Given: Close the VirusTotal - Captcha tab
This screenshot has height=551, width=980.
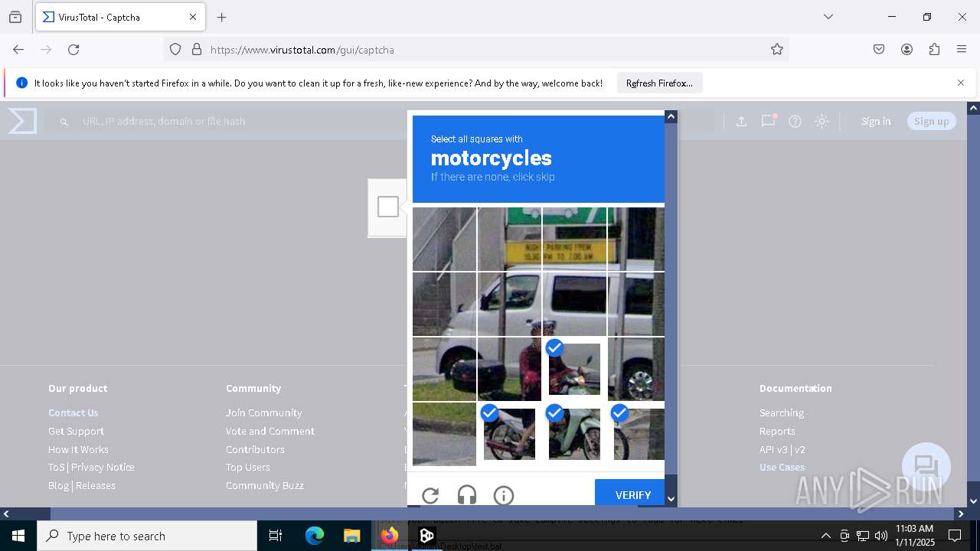Looking at the screenshot, I should click(x=193, y=17).
